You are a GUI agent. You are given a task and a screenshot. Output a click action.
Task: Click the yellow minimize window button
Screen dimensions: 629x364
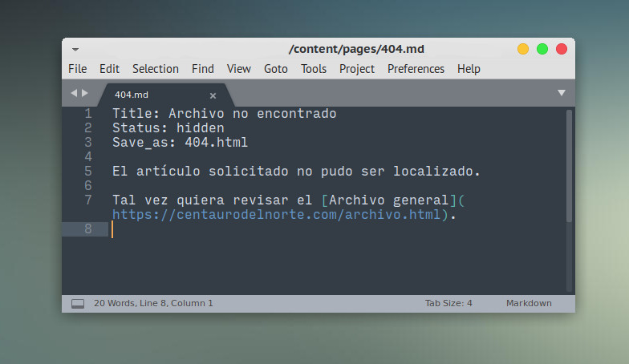coord(523,49)
